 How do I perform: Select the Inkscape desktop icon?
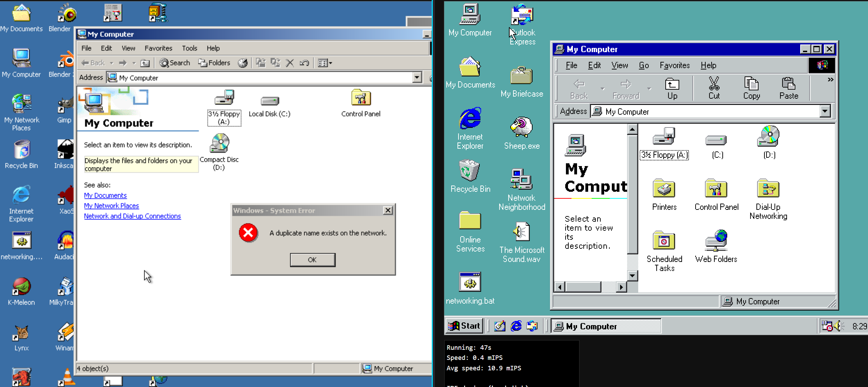tap(64, 154)
